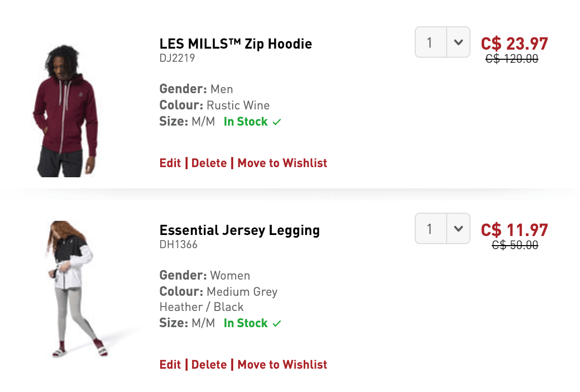Screen dimensions: 580x392
Task: Click the DH1366 product code
Action: [178, 245]
